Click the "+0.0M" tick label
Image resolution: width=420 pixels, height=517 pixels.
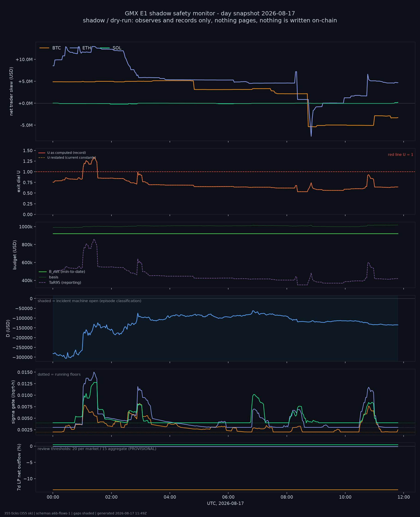coord(25,103)
